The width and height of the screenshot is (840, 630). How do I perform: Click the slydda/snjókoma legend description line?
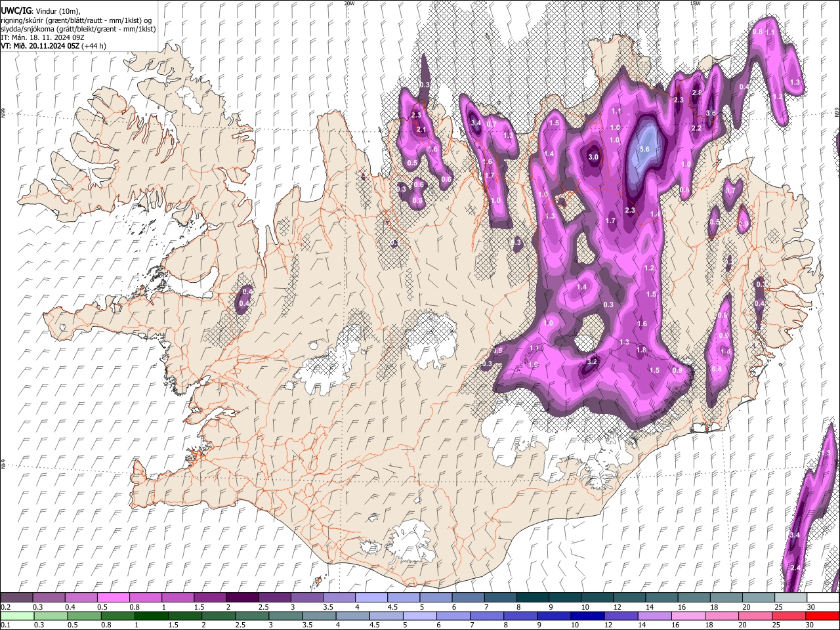78,29
